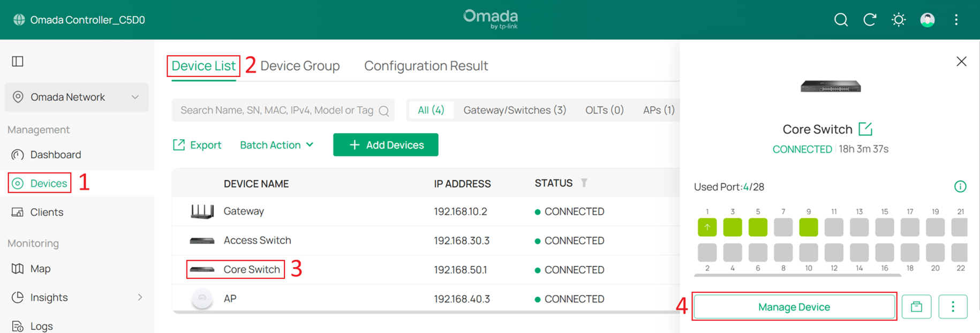Click IP address 192.168.30.3
Screen dimensions: 980x333
(x=462, y=241)
